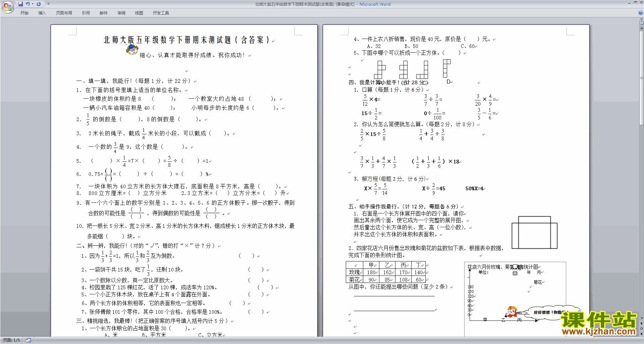Click table cell 玫瑰 in the flower table
The image size is (644, 344).
(x=354, y=272)
